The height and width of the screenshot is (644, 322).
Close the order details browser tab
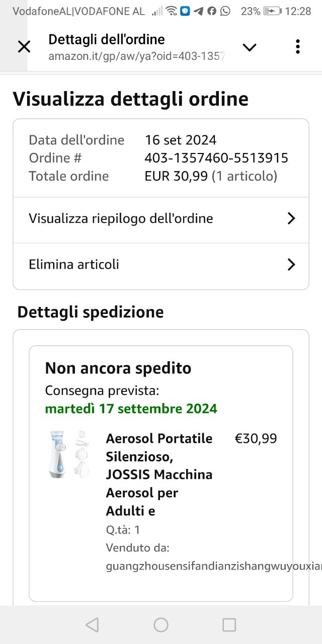pyautogui.click(x=24, y=47)
